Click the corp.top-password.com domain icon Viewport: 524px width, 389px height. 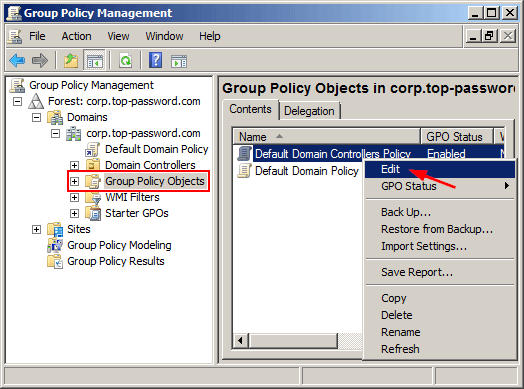[74, 133]
